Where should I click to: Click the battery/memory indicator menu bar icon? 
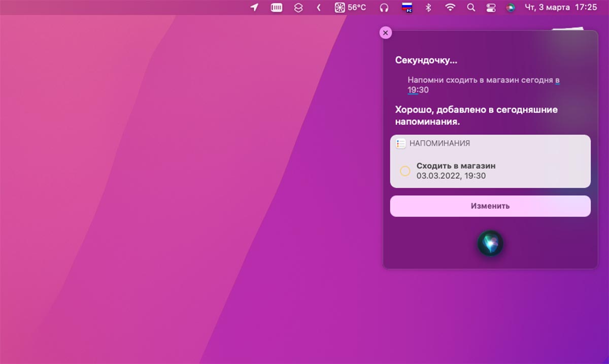(276, 7)
